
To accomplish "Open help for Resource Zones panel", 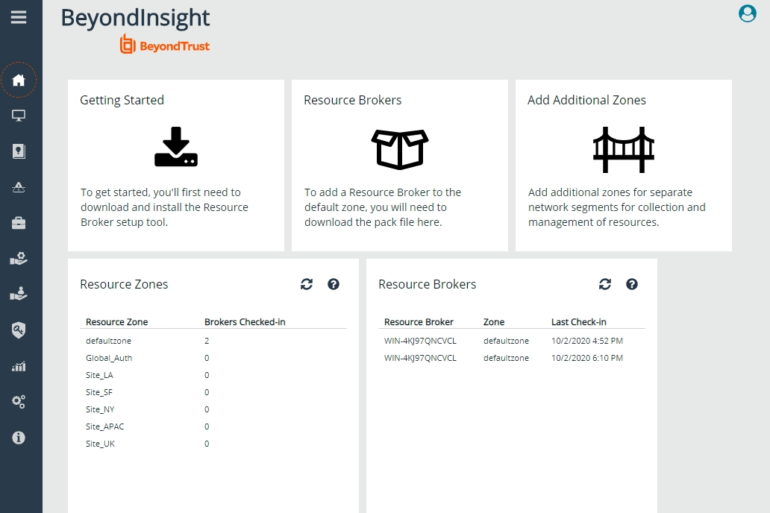I will pos(334,284).
